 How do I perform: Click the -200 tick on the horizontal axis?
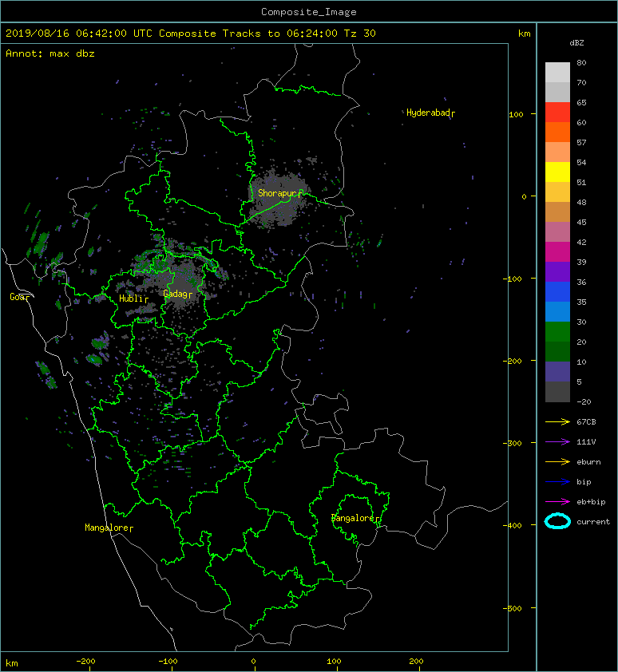click(x=85, y=662)
